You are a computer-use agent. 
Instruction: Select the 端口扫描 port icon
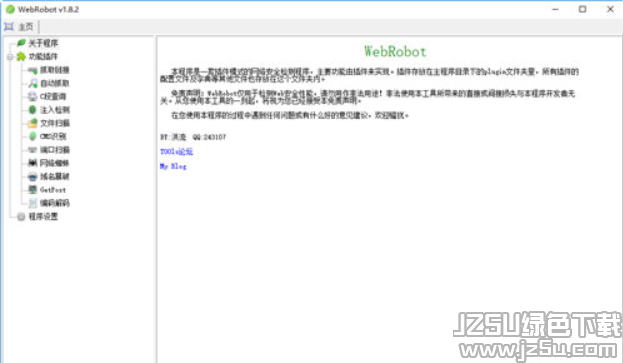click(x=33, y=150)
